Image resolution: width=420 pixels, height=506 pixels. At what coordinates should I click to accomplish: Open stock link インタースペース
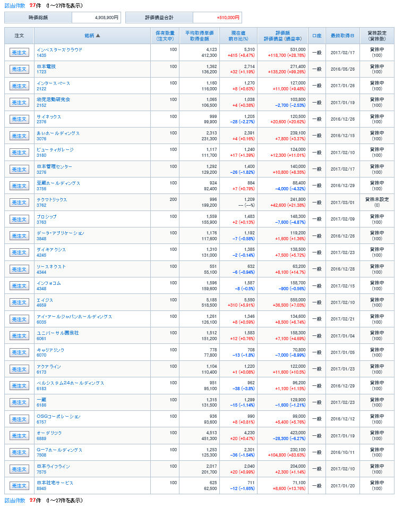pyautogui.click(x=53, y=83)
